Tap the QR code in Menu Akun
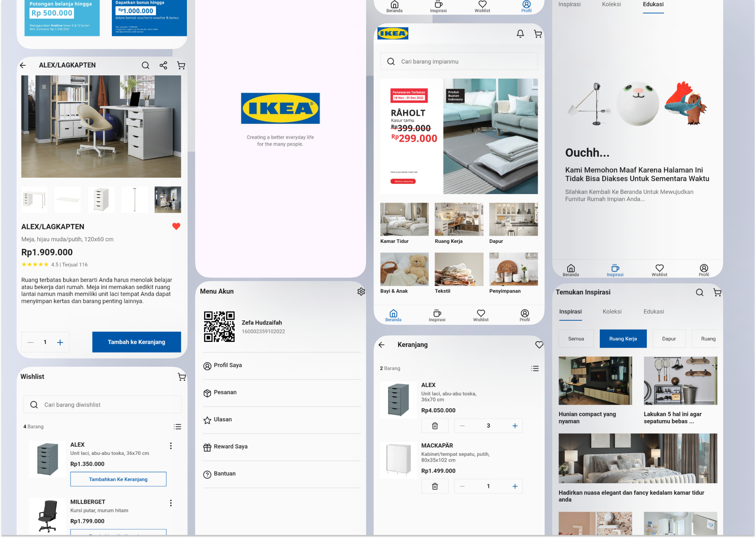Viewport: 756px width, 538px height. (x=219, y=327)
